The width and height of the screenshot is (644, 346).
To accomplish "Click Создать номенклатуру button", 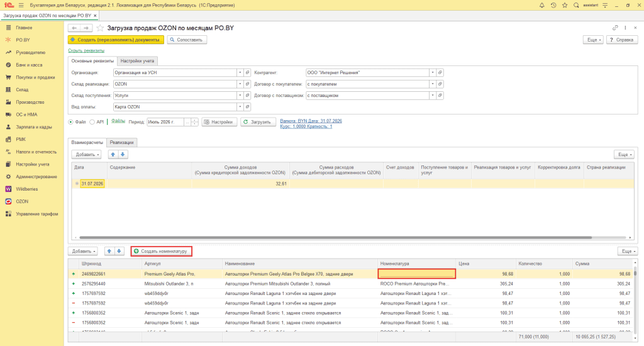I will pyautogui.click(x=162, y=251).
